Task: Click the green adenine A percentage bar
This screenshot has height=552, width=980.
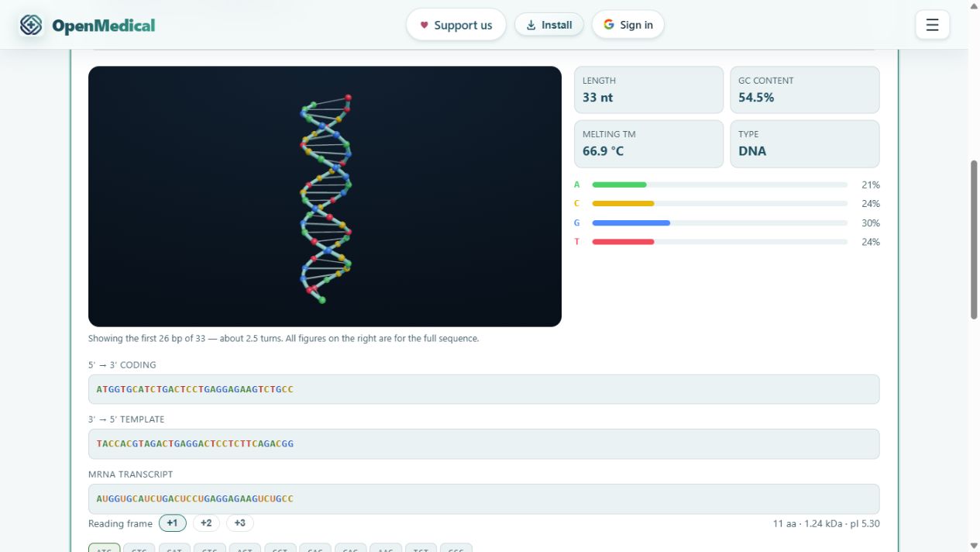Action: [x=619, y=185]
